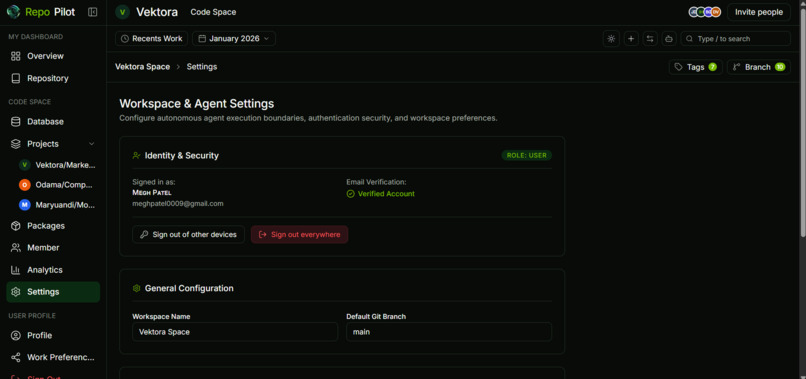
Task: Toggle the light theme sun icon
Action: coord(611,39)
